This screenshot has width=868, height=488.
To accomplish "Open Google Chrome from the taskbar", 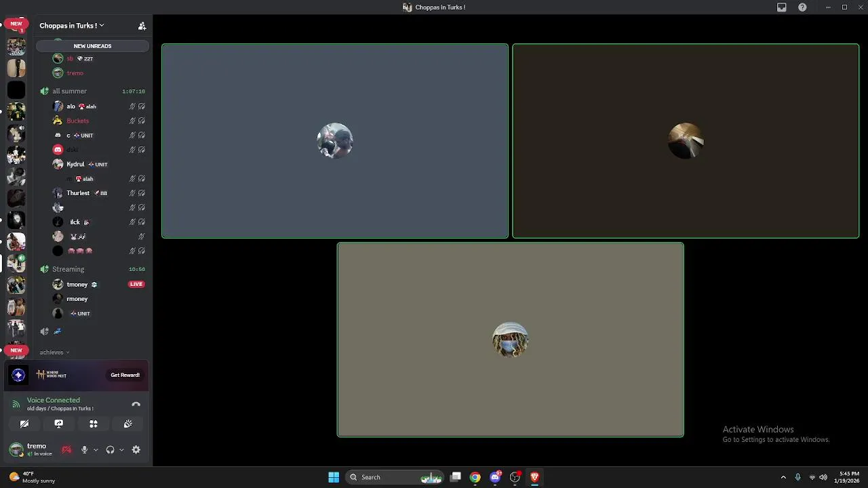I will coord(475,477).
